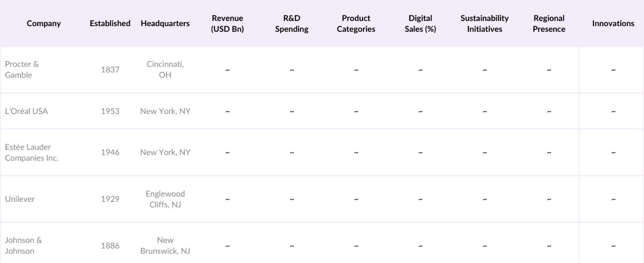Select the Digital Sales (%) header
This screenshot has width=644, height=263.
pyautogui.click(x=420, y=23)
